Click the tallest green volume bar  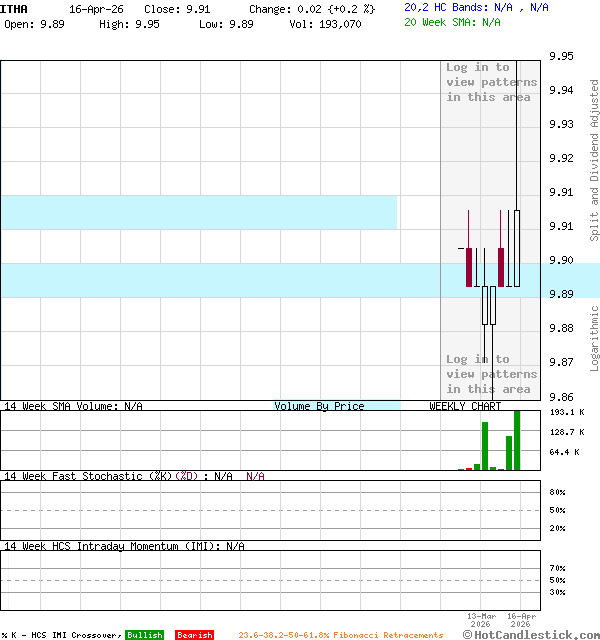(517, 440)
